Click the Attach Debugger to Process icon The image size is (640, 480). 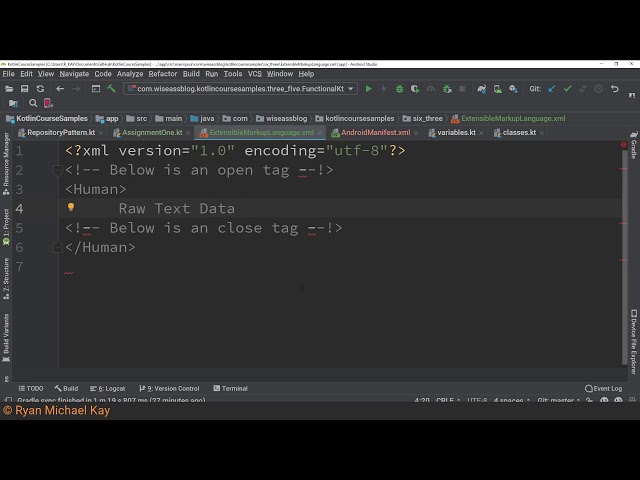[x=447, y=89]
